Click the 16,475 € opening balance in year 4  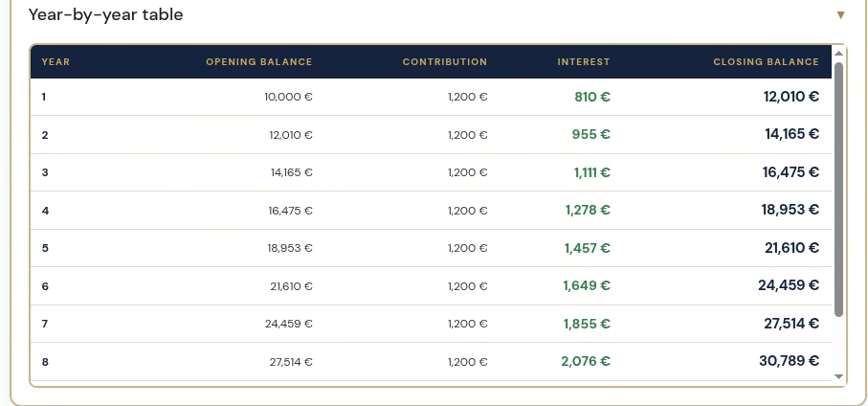[291, 211]
